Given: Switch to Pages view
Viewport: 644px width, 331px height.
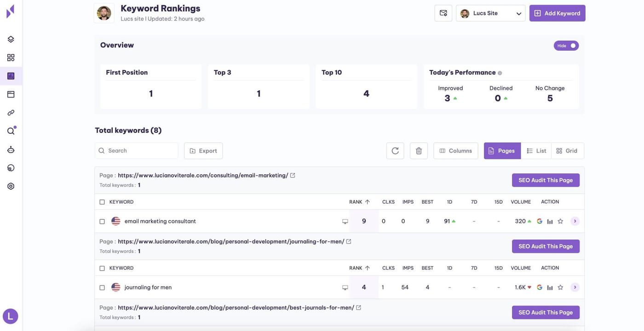Looking at the screenshot, I should [502, 151].
